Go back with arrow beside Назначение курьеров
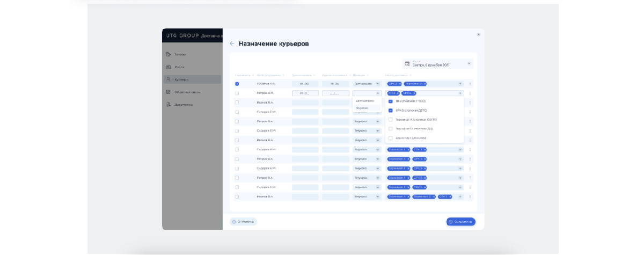Image resolution: width=644 pixels, height=255 pixels. pos(232,43)
